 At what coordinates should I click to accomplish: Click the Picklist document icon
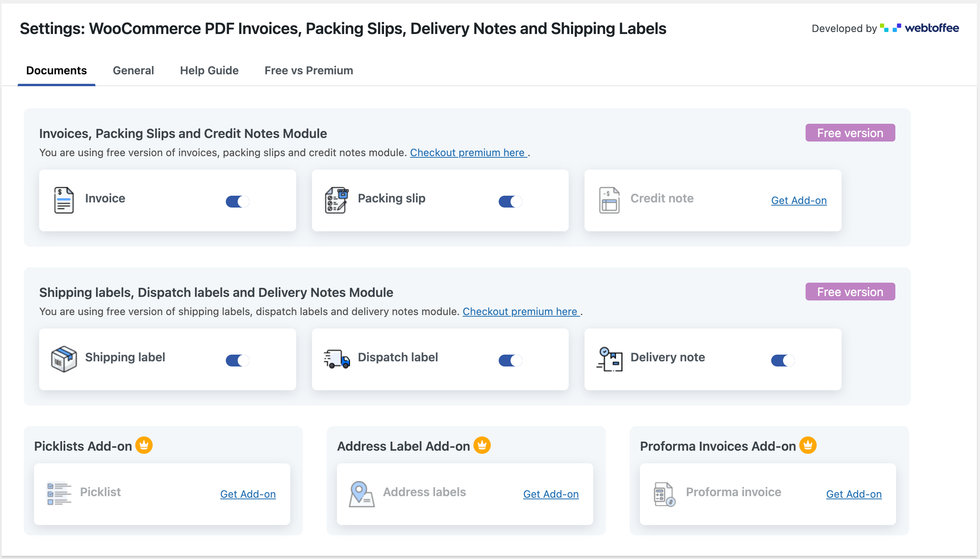click(x=59, y=491)
